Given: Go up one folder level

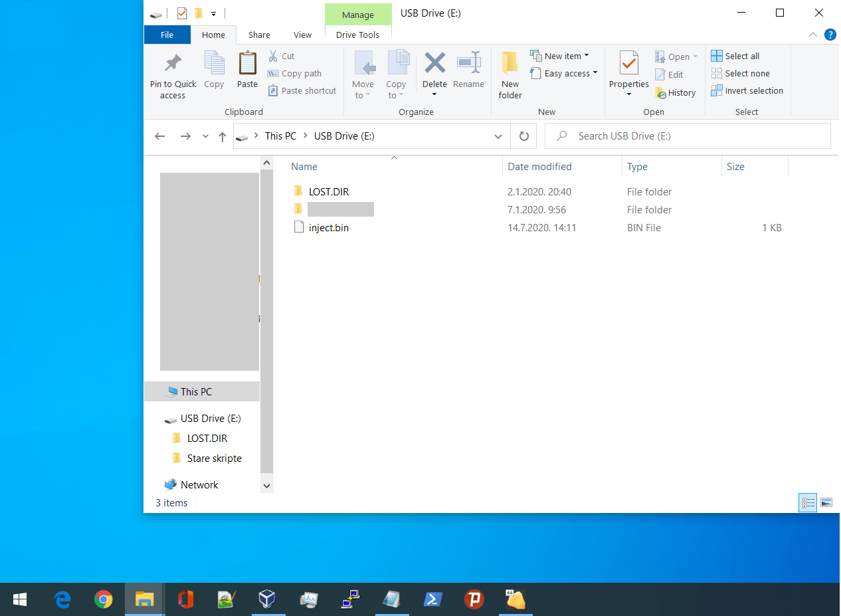Looking at the screenshot, I should tap(223, 136).
